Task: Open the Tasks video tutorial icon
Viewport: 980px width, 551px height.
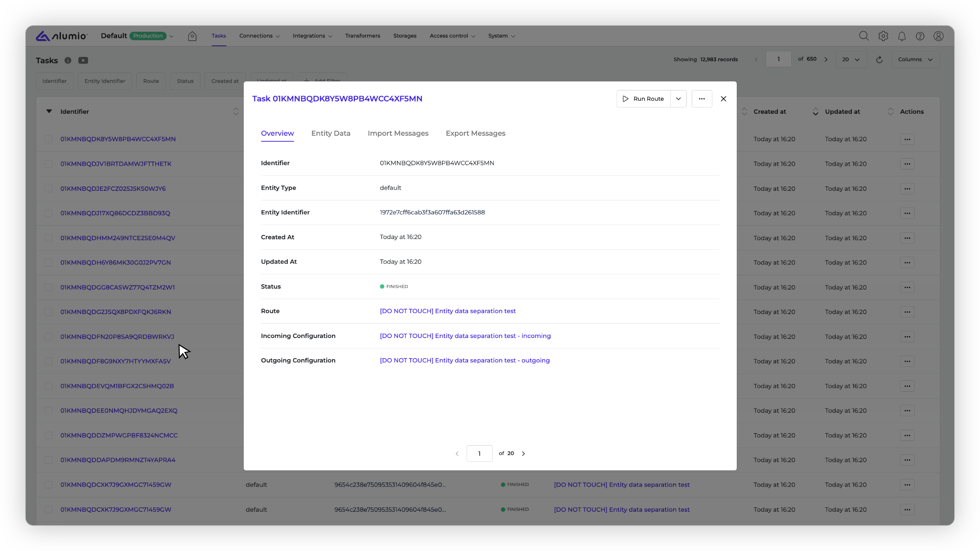Action: [83, 60]
